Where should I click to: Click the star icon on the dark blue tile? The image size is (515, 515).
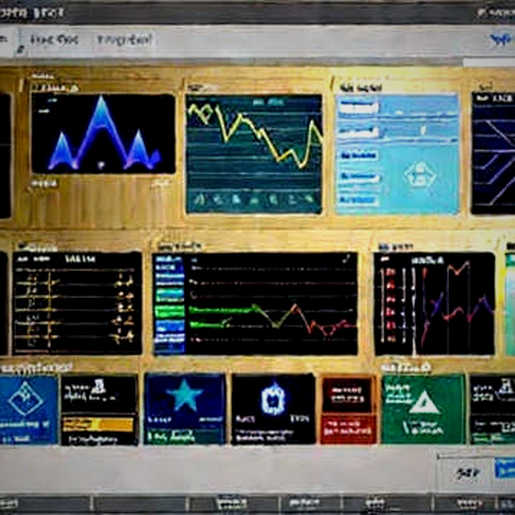click(185, 395)
